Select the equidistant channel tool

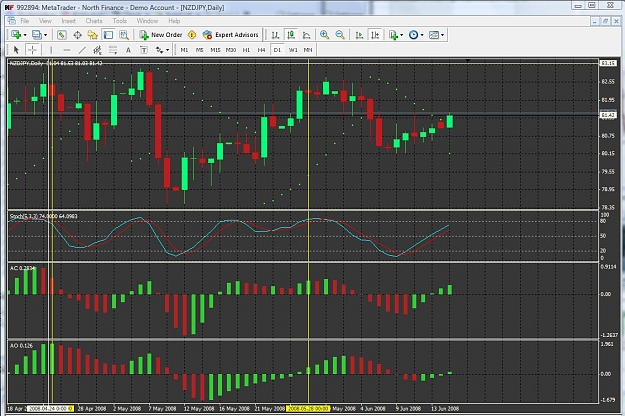coord(97,50)
